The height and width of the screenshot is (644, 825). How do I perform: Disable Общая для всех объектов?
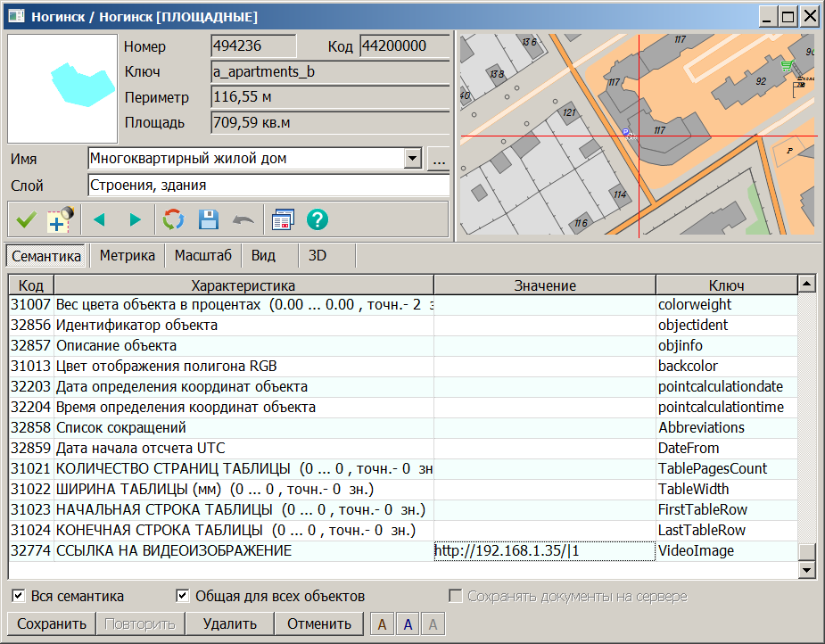tap(183, 594)
